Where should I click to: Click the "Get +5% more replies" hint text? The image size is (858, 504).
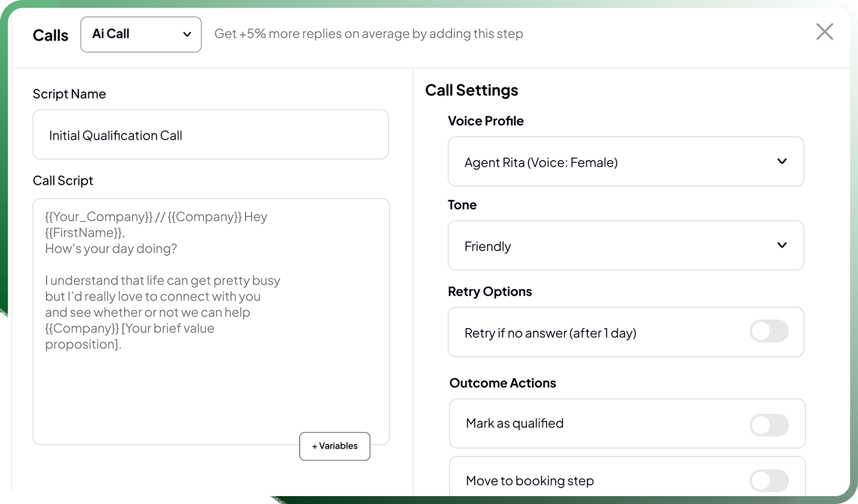click(369, 34)
